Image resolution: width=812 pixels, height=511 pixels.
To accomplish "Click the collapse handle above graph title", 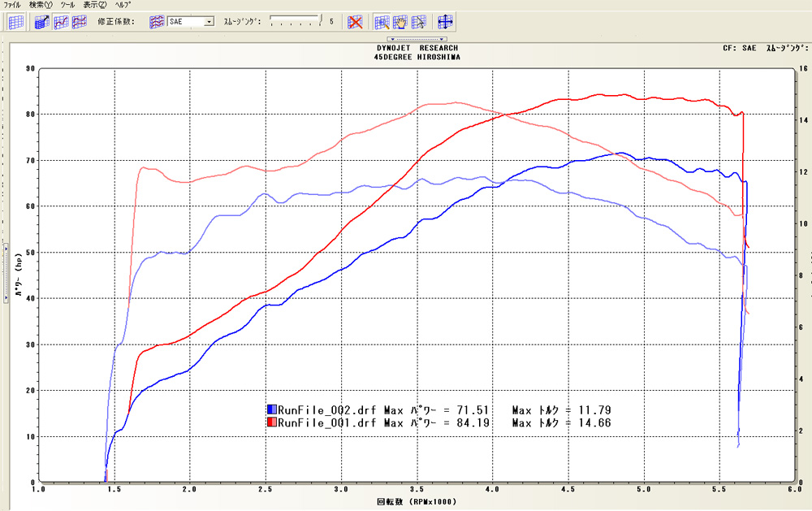I will pyautogui.click(x=417, y=39).
